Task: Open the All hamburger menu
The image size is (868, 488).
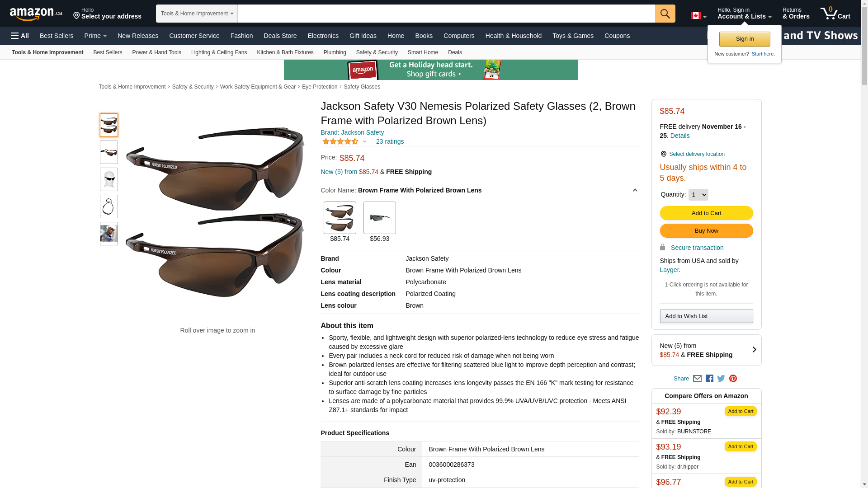Action: (x=20, y=36)
